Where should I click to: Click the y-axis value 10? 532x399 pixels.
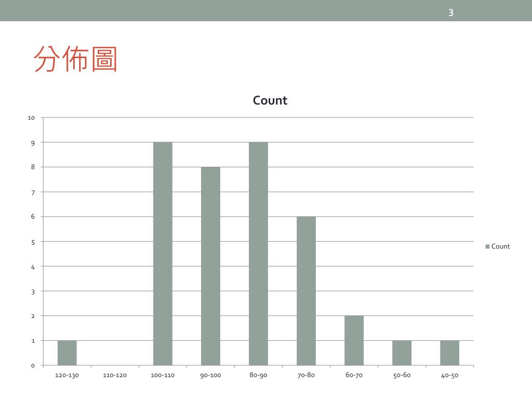coord(31,118)
